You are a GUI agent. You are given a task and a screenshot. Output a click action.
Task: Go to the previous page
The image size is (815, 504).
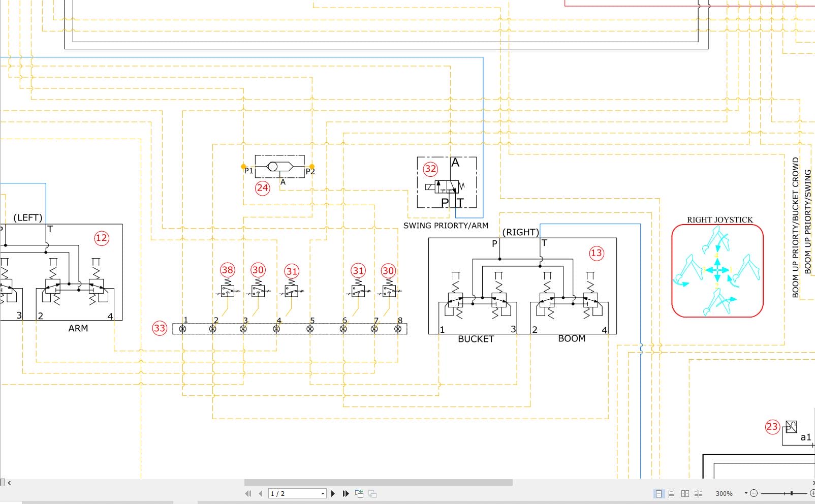click(x=261, y=493)
